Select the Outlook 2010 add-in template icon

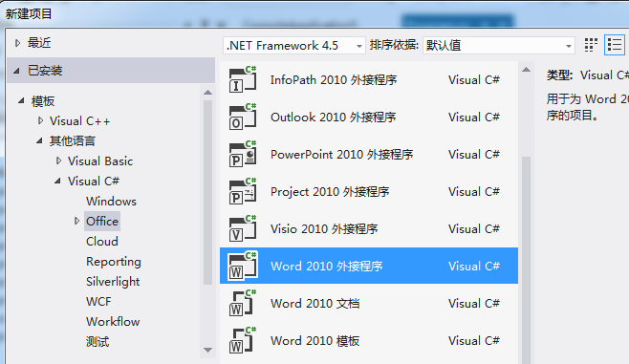point(243,118)
